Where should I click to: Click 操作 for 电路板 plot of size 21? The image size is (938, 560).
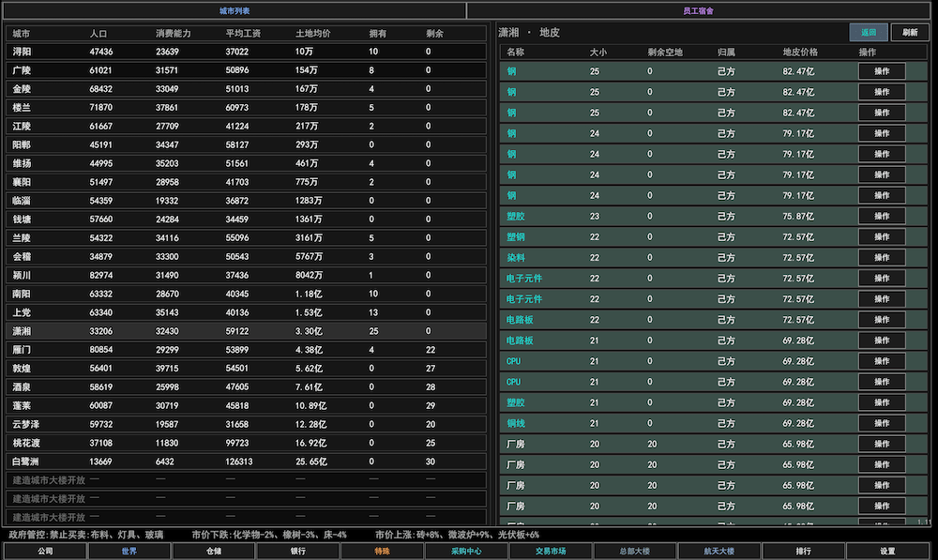click(882, 341)
